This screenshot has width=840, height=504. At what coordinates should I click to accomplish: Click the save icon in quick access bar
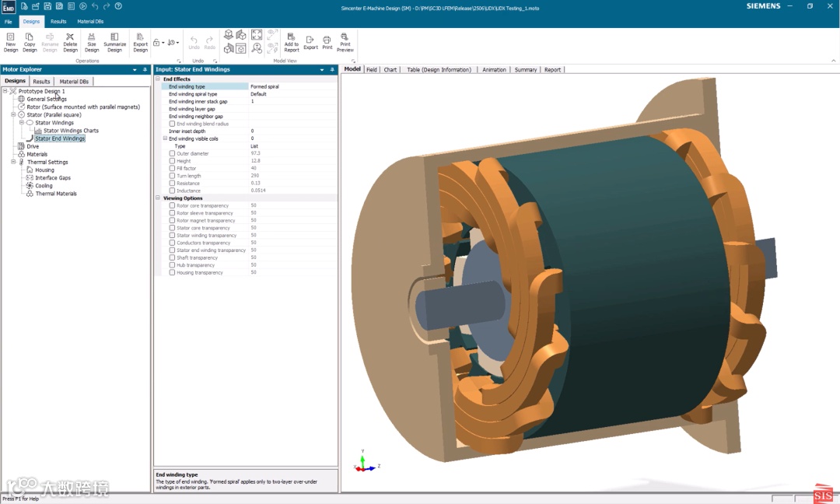point(47,6)
